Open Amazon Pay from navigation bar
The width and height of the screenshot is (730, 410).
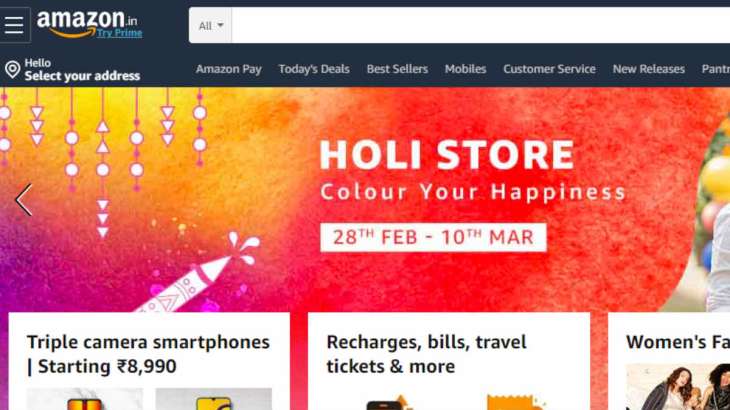click(229, 69)
